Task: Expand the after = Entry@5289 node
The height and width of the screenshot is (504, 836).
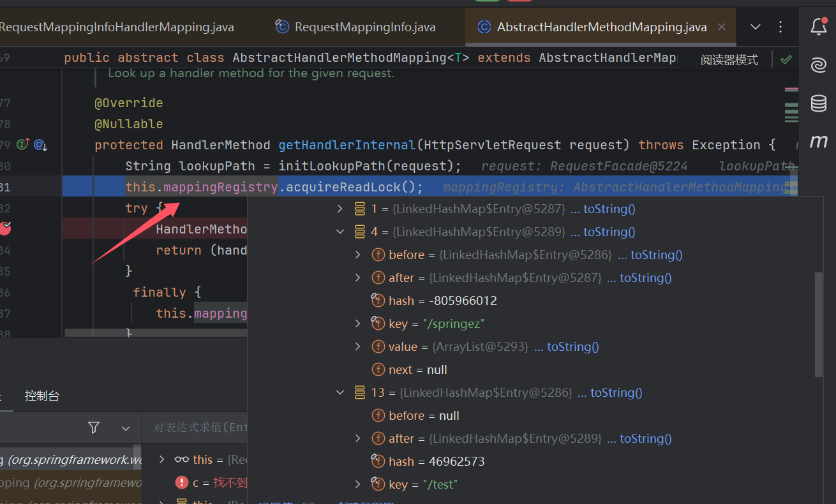Action: [x=358, y=438]
